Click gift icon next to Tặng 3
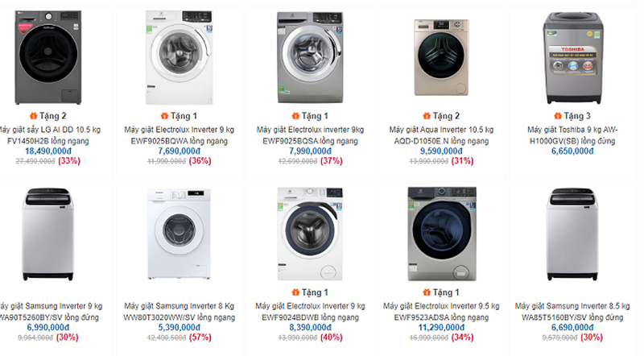 [x=559, y=116]
